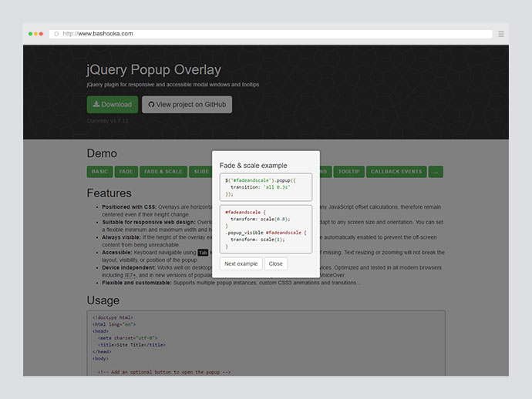Click 'Accessible:' feature text
532x399 pixels.
click(x=116, y=253)
